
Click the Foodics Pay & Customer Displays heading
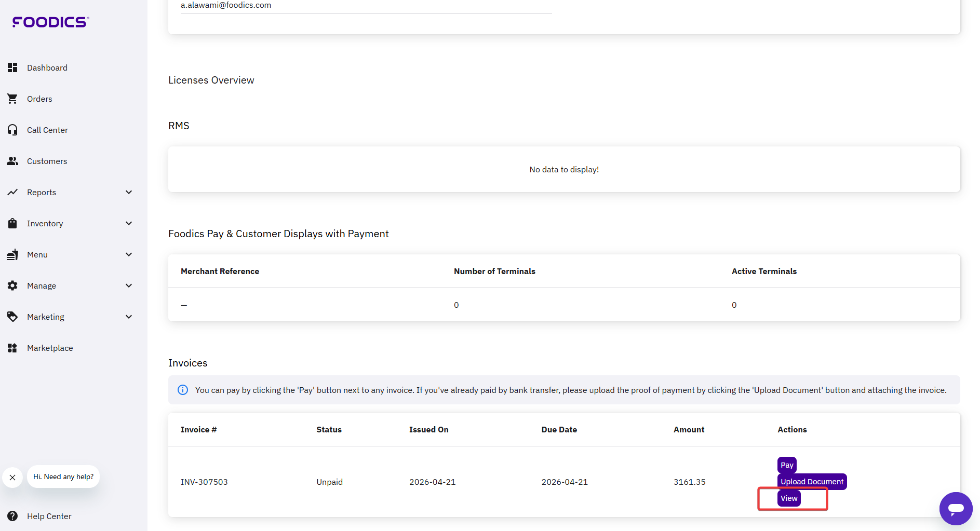pyautogui.click(x=278, y=234)
